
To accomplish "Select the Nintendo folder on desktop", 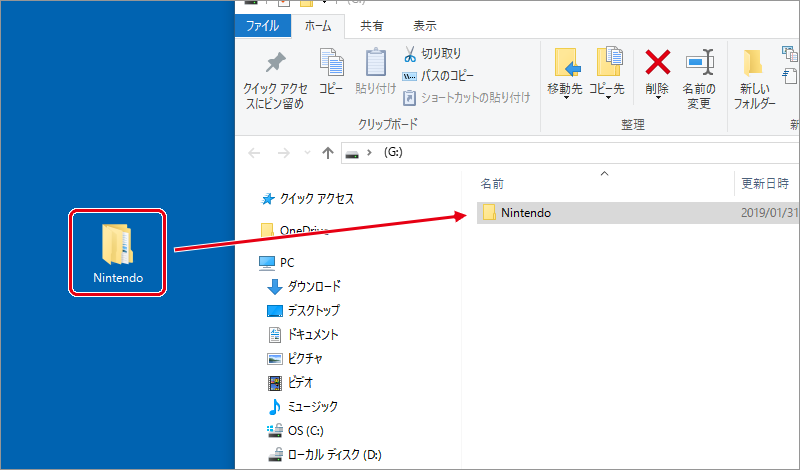I will point(118,252).
